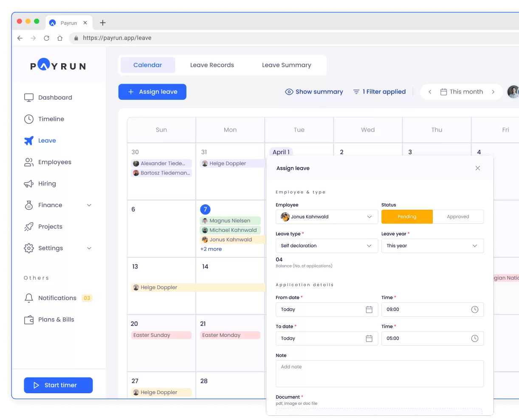Expand the Leave type Self declaration dropdown
Image resolution: width=519 pixels, height=420 pixels.
[327, 246]
